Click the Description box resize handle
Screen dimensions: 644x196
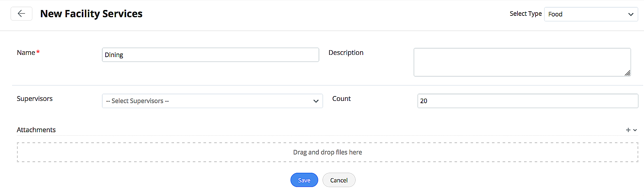pyautogui.click(x=627, y=73)
